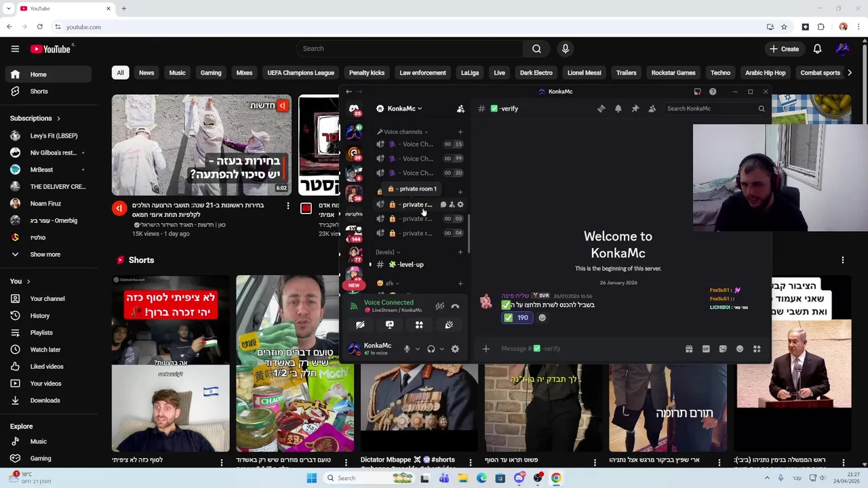Click the Discord channel list scrollbar
This screenshot has width=868, height=488.
[x=469, y=234]
